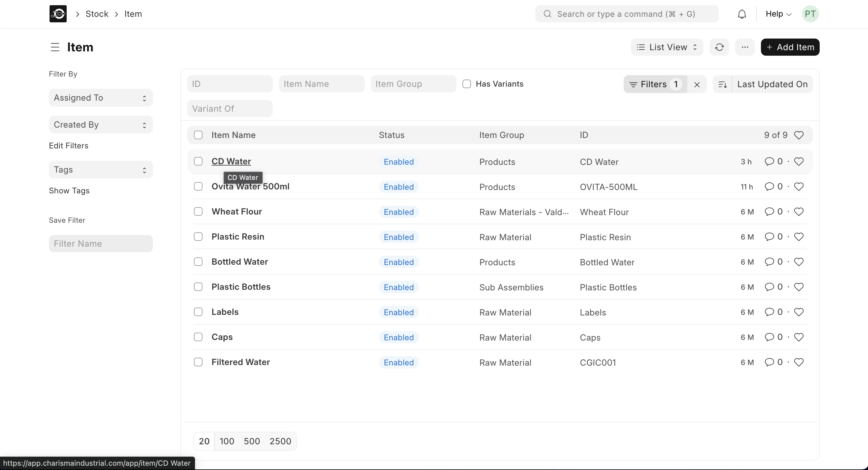Viewport: 868px width, 470px height.
Task: Open the Bottled Water item link
Action: tap(239, 262)
